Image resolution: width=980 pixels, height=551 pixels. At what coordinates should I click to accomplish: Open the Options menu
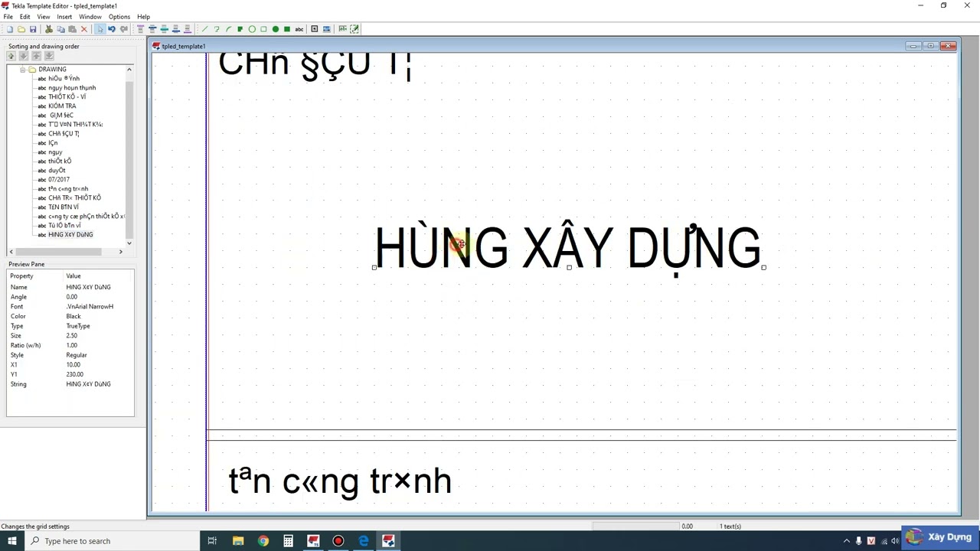pos(119,17)
